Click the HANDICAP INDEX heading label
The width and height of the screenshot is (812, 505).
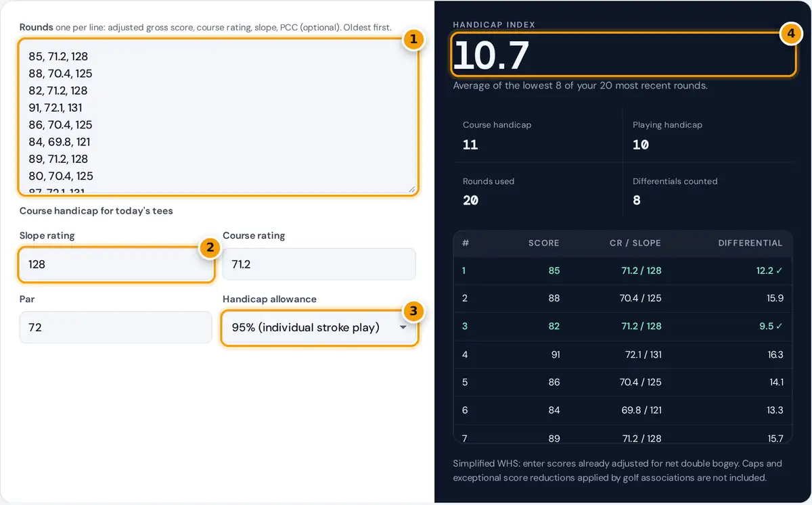pos(494,25)
